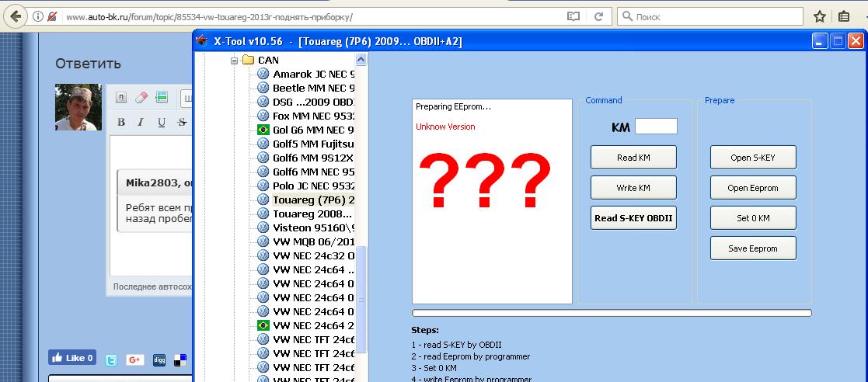Image resolution: width=868 pixels, height=382 pixels.
Task: Click the Open S-KEY button
Action: click(x=753, y=158)
